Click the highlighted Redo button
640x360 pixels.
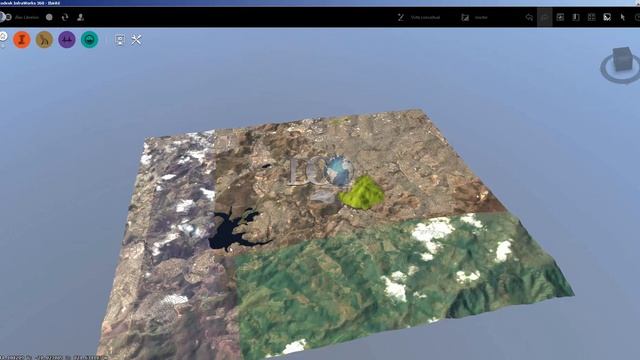544,17
